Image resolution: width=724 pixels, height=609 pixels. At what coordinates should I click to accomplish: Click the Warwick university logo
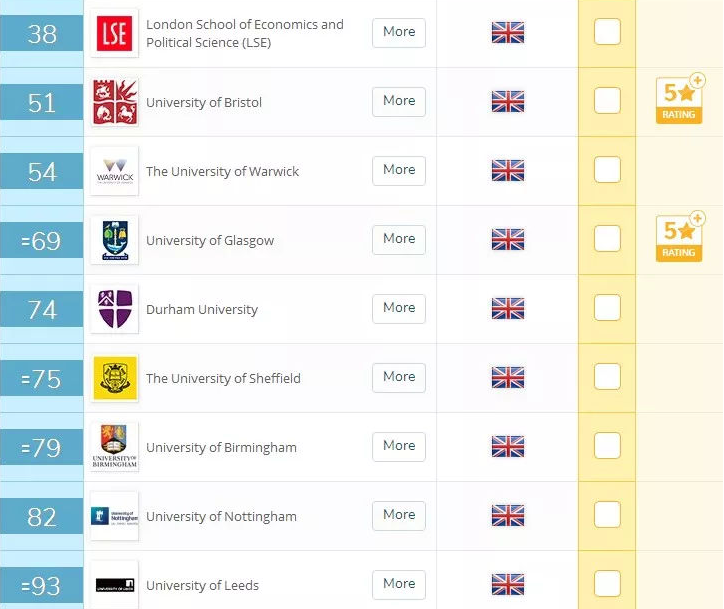pos(115,171)
